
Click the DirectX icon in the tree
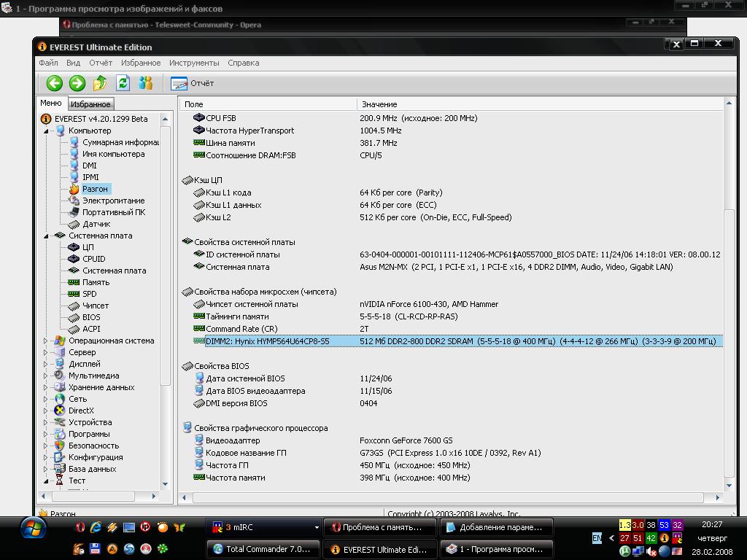click(60, 411)
